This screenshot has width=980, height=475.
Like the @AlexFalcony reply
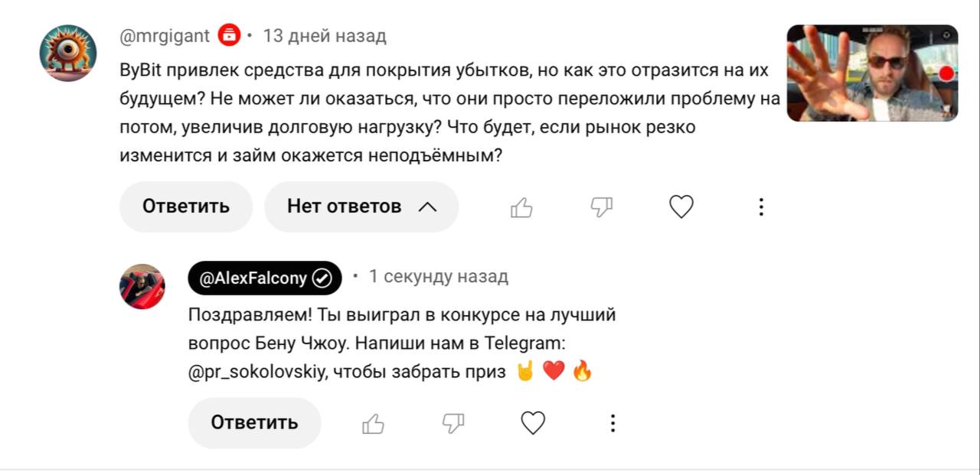pos(373,424)
